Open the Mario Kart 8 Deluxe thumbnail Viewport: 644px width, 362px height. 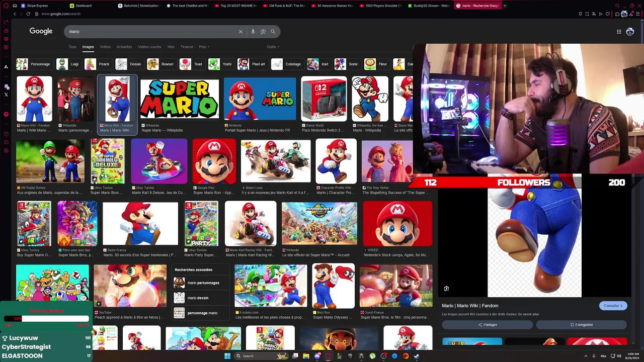pos(159,161)
